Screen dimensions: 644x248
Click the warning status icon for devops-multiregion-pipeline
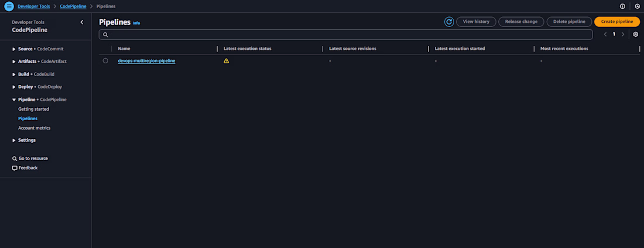[x=227, y=61]
